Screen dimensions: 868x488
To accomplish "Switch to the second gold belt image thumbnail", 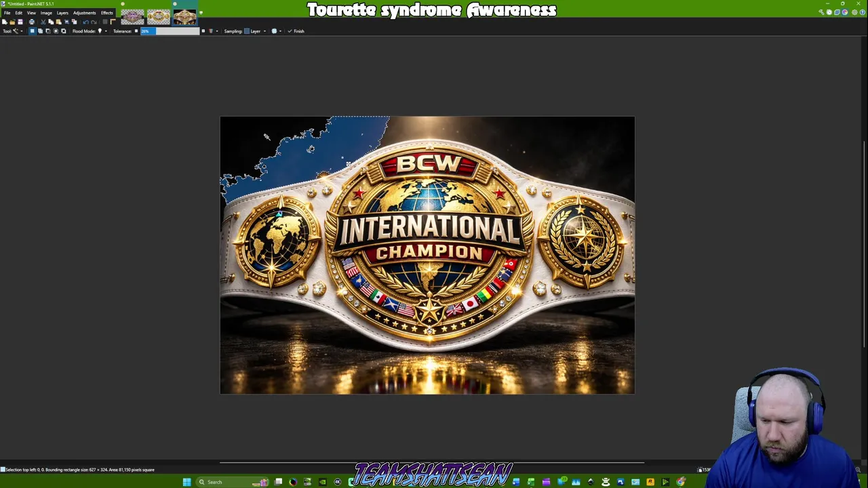I will (x=159, y=17).
